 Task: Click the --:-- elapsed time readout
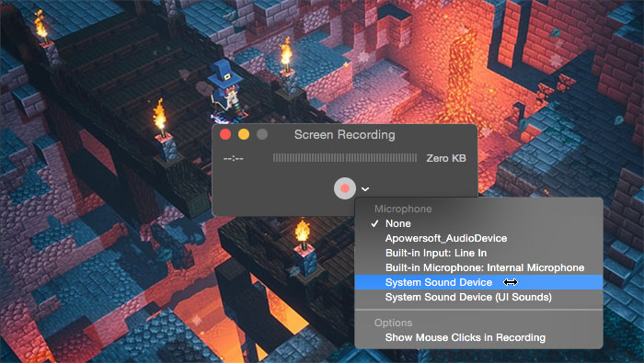pyautogui.click(x=234, y=158)
